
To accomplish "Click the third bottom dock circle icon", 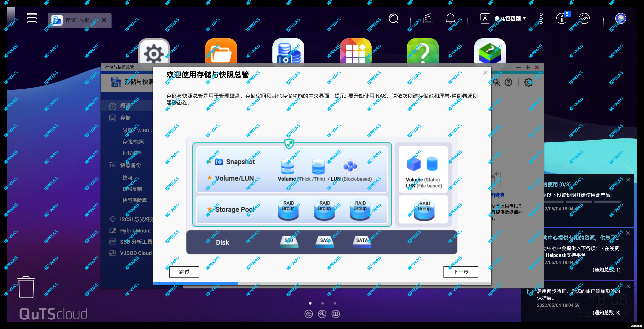I will click(x=336, y=314).
